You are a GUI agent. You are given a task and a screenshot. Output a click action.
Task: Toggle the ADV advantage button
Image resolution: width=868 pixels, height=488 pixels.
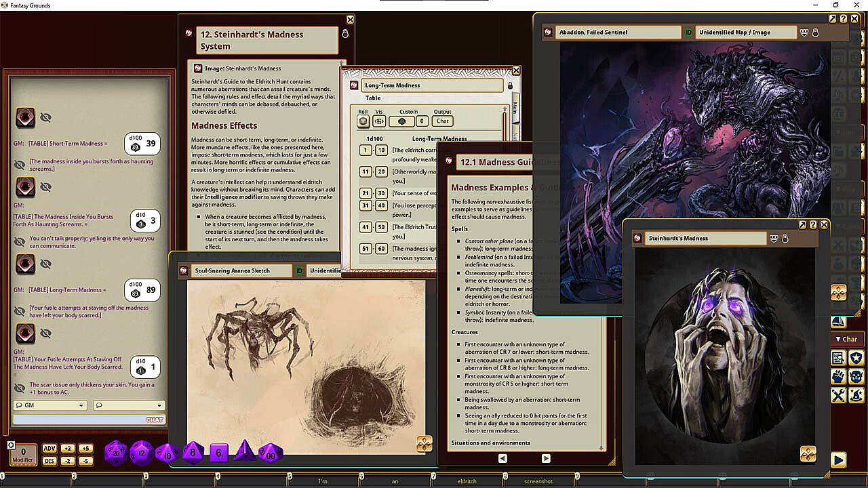50,449
